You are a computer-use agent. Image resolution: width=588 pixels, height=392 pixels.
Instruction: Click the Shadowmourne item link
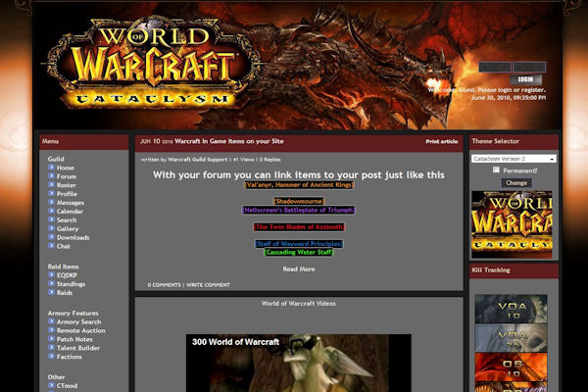pyautogui.click(x=299, y=201)
